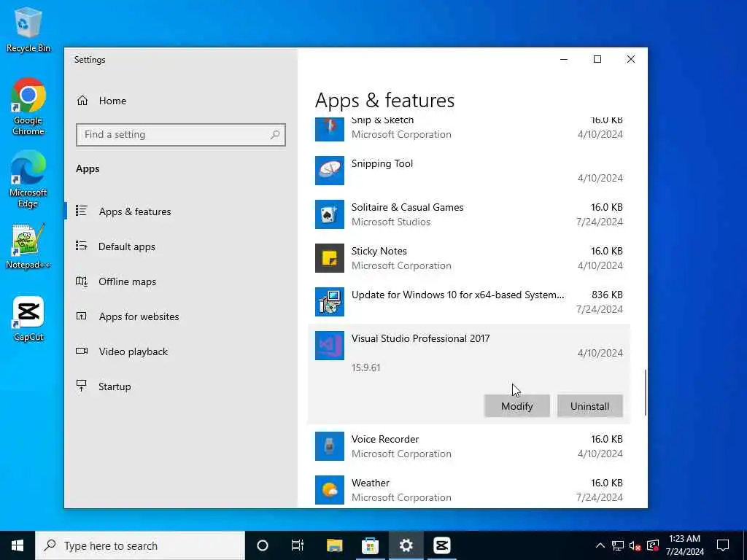
Task: Open the Snip & Sketch app icon
Action: (329, 130)
